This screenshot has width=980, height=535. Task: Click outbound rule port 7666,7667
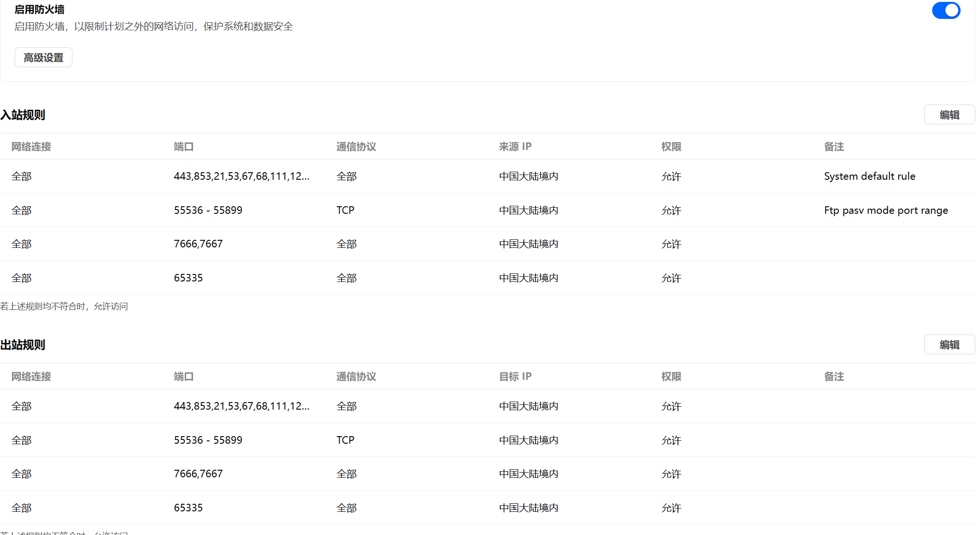tap(198, 474)
